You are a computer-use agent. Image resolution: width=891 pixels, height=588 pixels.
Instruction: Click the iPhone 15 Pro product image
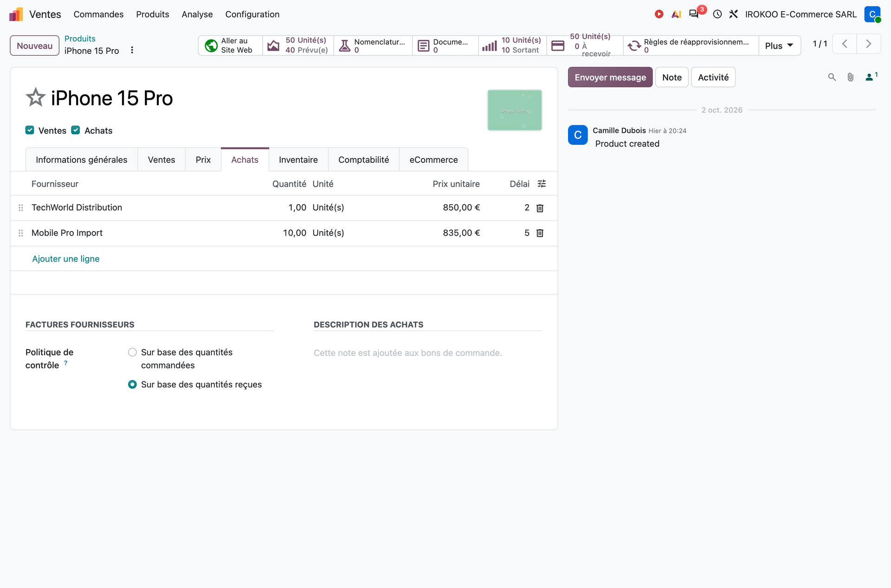tap(515, 110)
